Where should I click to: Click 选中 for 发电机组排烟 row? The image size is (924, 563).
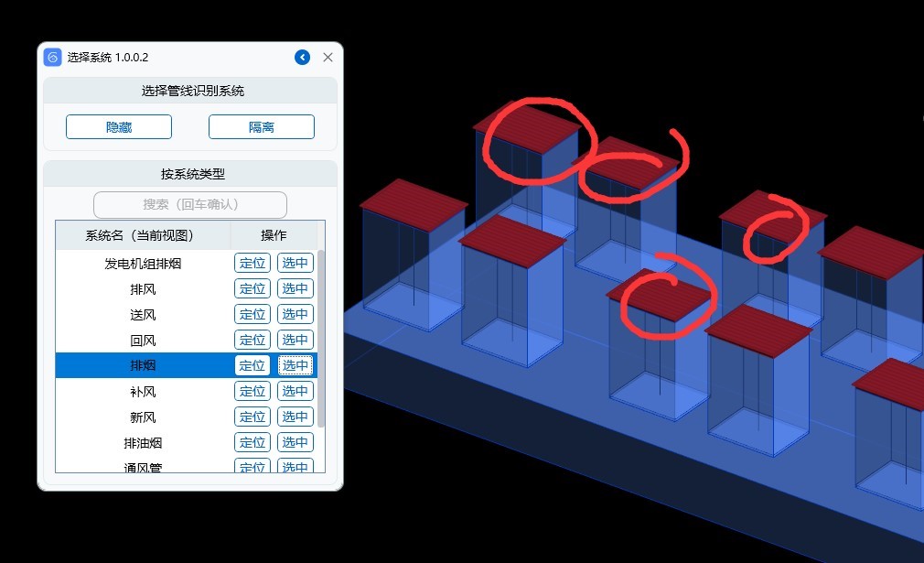(x=295, y=264)
